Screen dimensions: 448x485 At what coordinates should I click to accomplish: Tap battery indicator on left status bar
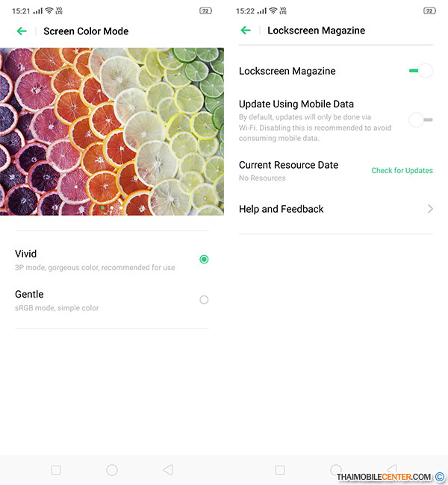pos(205,11)
